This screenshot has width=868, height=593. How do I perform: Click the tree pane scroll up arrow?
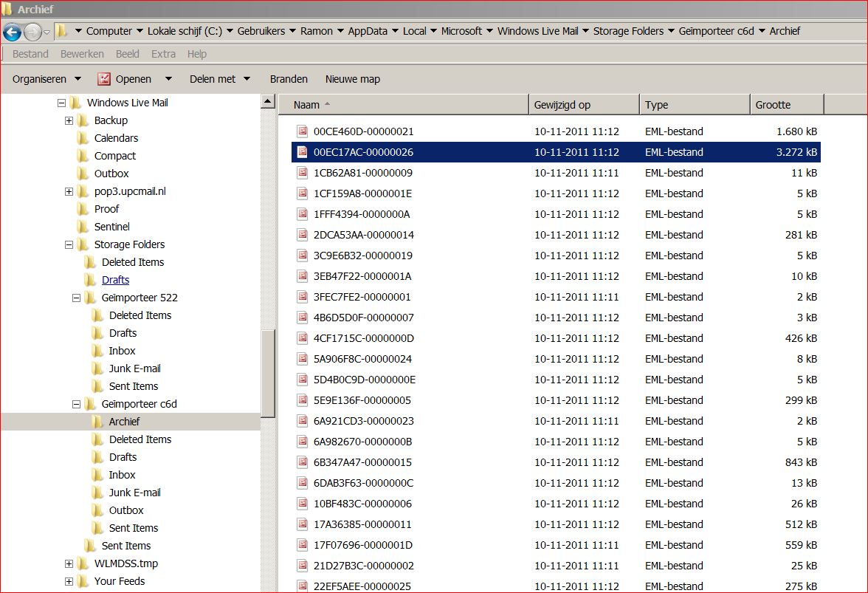[x=268, y=101]
